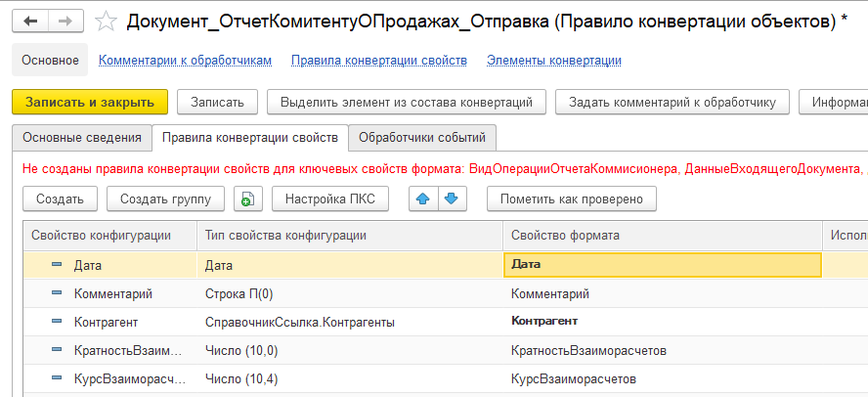This screenshot has height=397, width=868.
Task: Select the КурсВзаиморасчетов format property cell
Action: [x=662, y=378]
